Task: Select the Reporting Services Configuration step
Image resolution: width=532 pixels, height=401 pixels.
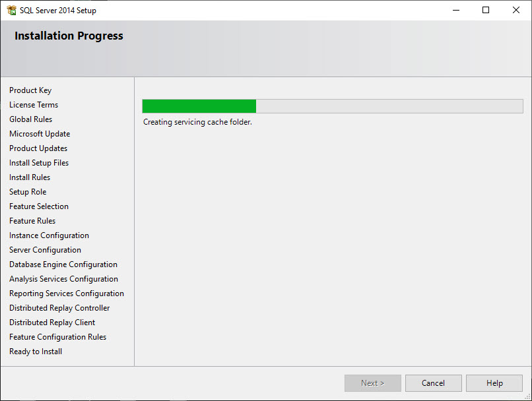Action: [67, 293]
